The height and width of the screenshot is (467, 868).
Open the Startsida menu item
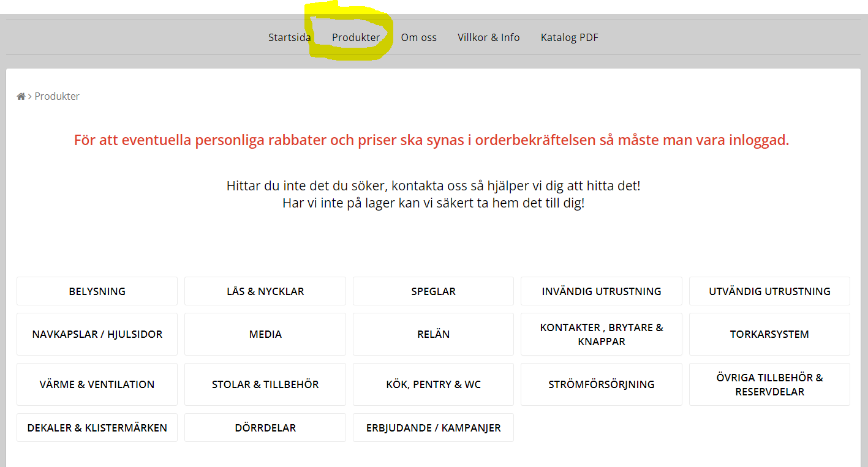tap(290, 37)
